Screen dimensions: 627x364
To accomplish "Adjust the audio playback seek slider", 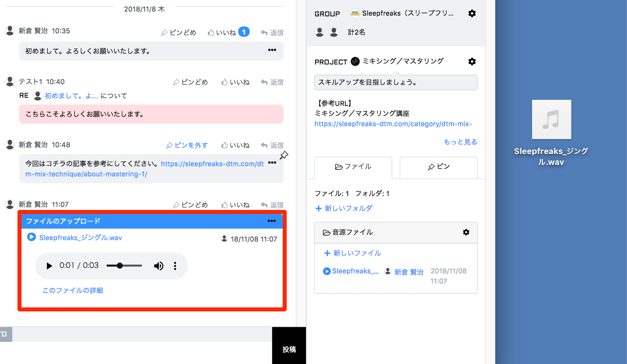I will 124,266.
